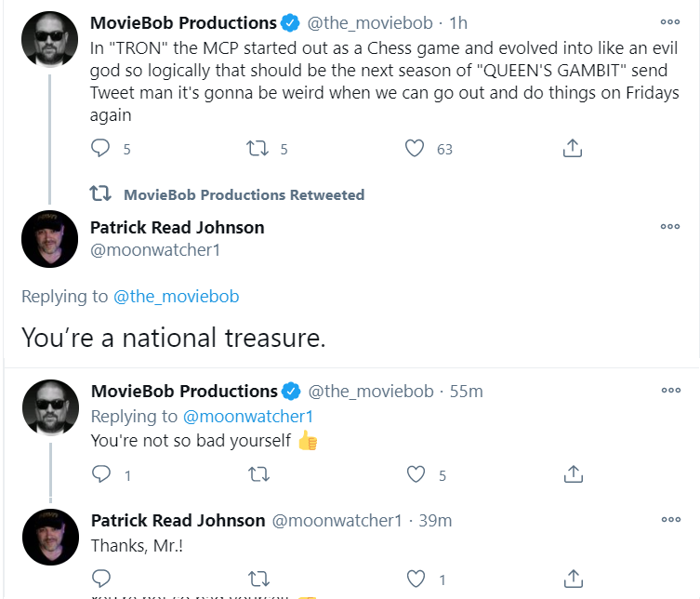Like the TRON tweet with 63 likes
The height and width of the screenshot is (599, 700).
(x=415, y=148)
